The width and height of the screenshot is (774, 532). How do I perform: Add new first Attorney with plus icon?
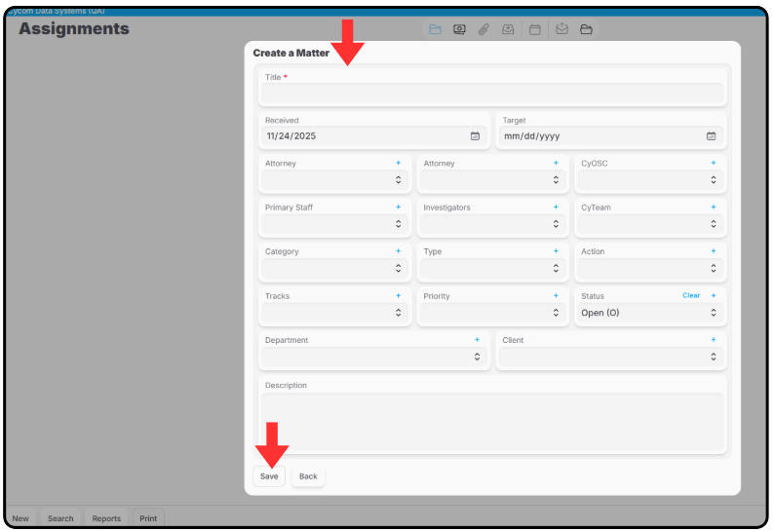(x=399, y=163)
